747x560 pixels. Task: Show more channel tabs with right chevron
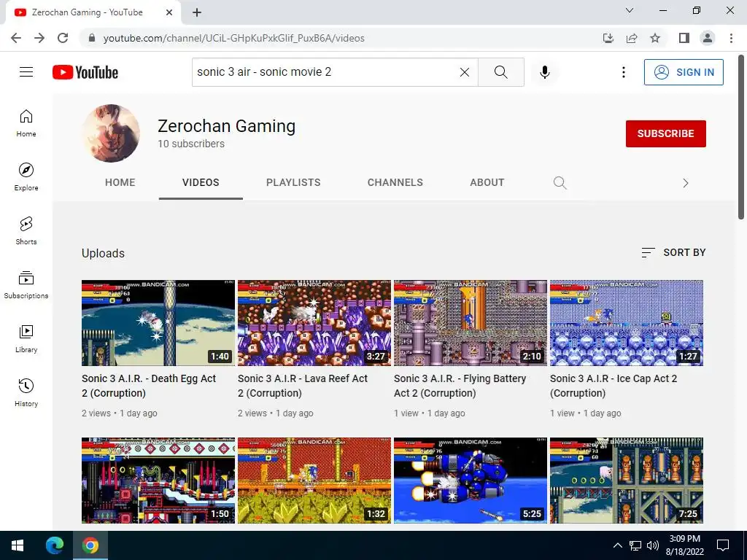click(686, 183)
